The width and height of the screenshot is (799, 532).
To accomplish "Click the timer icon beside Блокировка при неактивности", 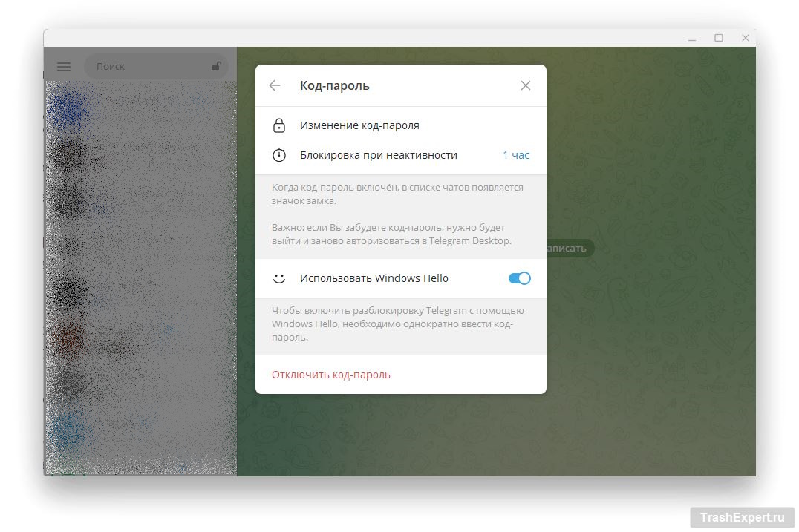I will (279, 155).
